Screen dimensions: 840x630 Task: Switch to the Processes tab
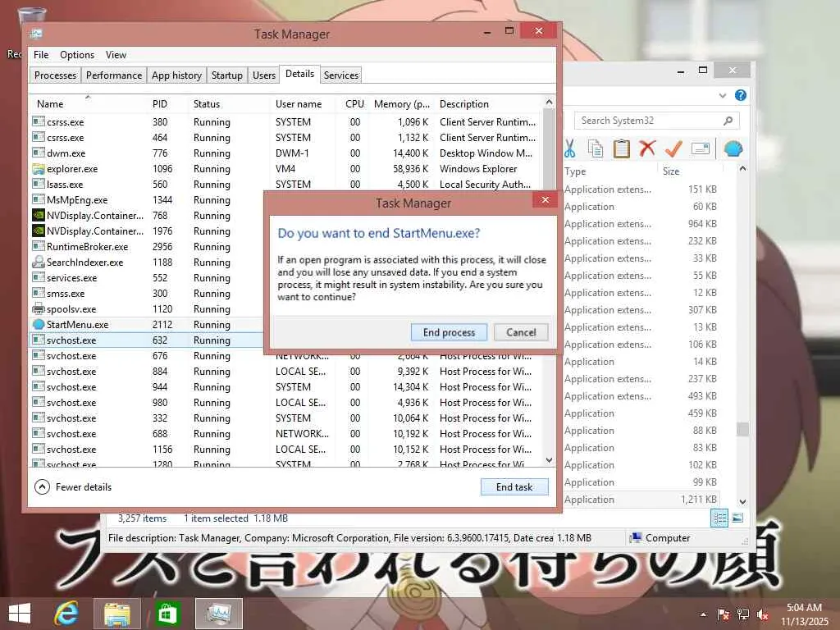(55, 75)
